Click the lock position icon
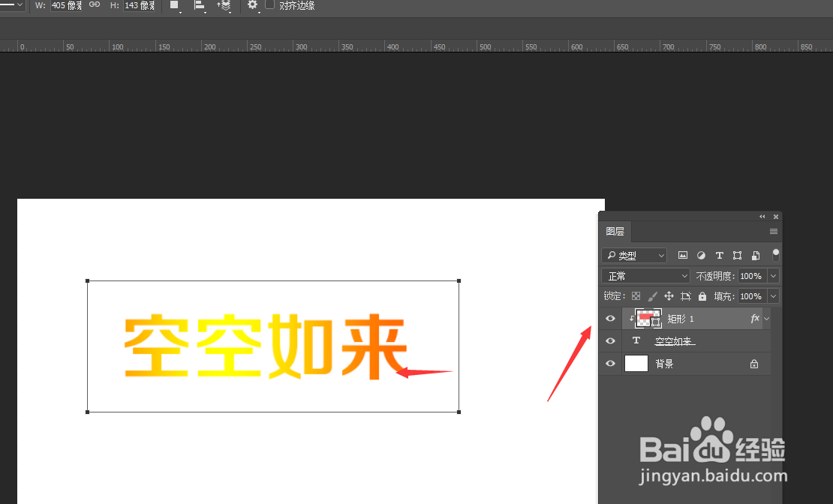Image resolution: width=833 pixels, height=504 pixels. pyautogui.click(x=669, y=295)
